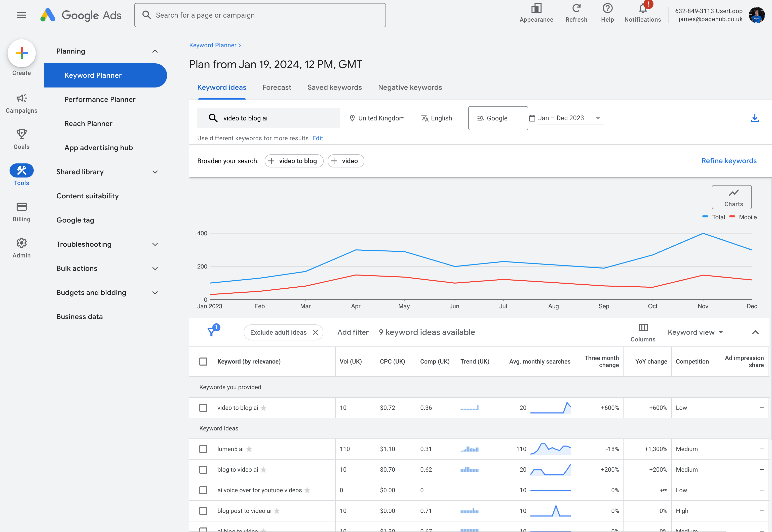The height and width of the screenshot is (532, 772).
Task: Add 'video' to broaden search
Action: [346, 161]
